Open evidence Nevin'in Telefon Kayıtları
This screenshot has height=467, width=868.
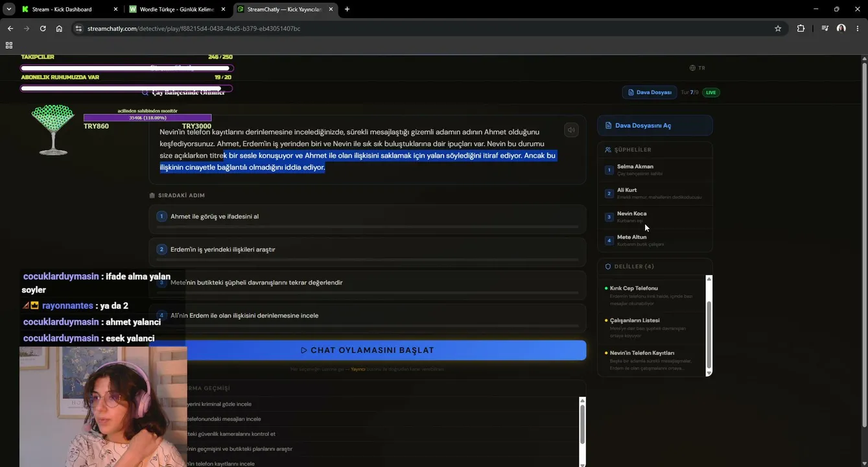coord(653,360)
